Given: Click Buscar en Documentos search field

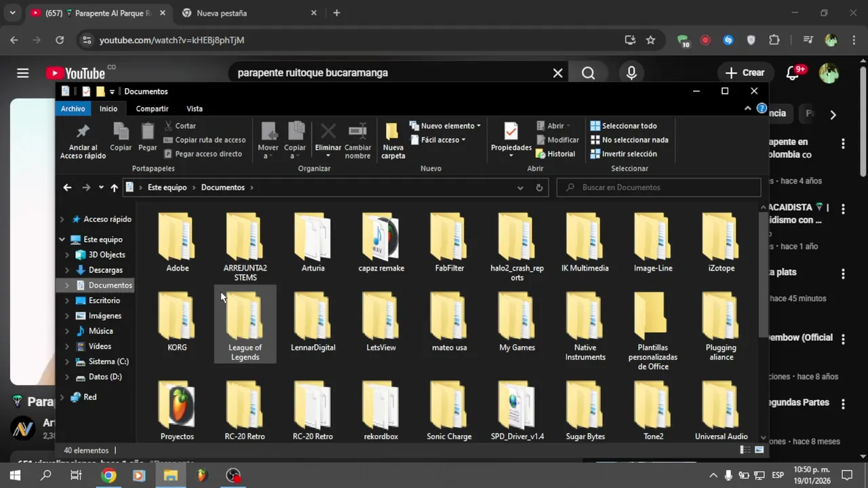Looking at the screenshot, I should point(658,188).
